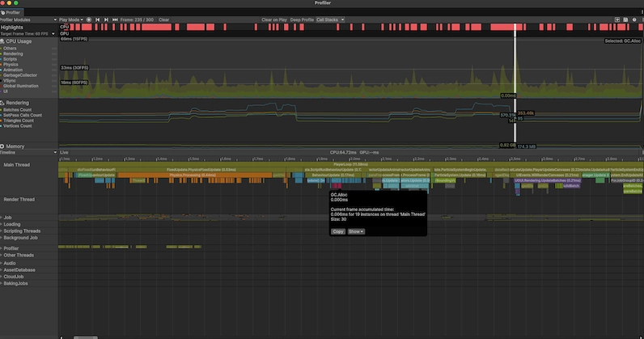Click the load profiler data icon
This screenshot has height=339, width=644.
[616, 19]
